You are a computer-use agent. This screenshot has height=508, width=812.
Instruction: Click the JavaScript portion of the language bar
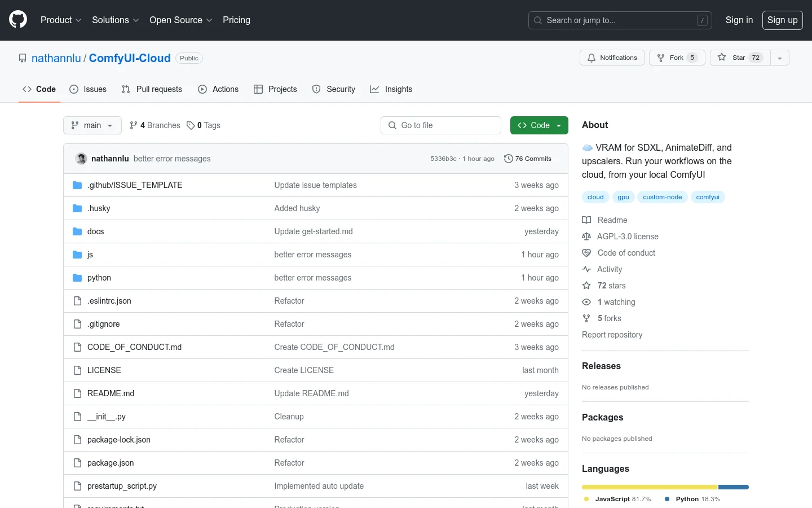(x=648, y=487)
